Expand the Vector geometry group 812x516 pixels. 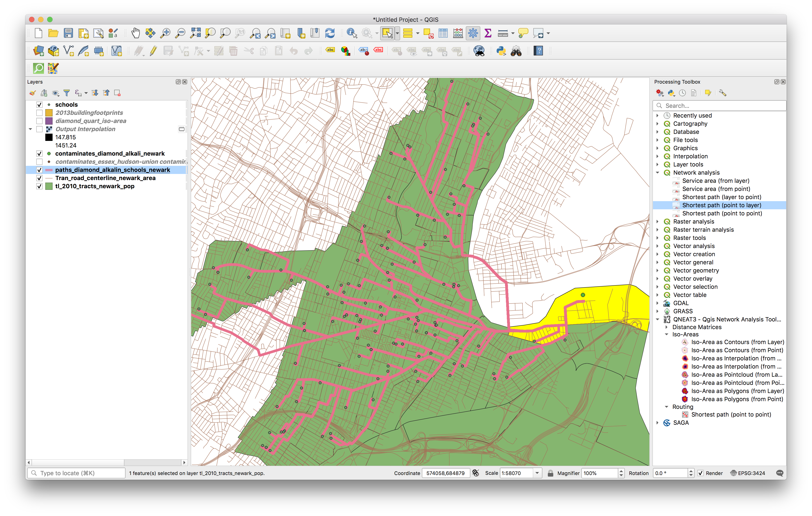(657, 271)
